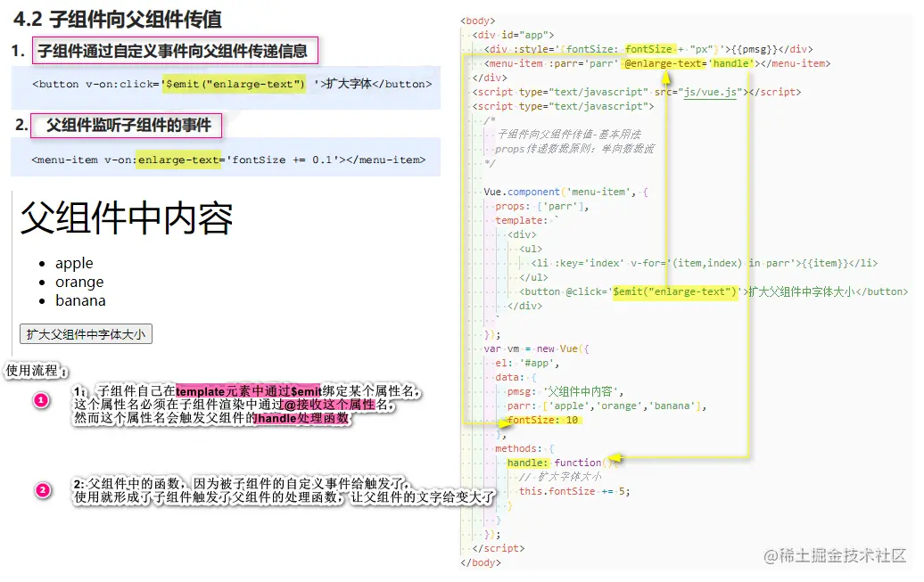The image size is (924, 582).
Task: Click the methods: code line
Action: [x=524, y=448]
